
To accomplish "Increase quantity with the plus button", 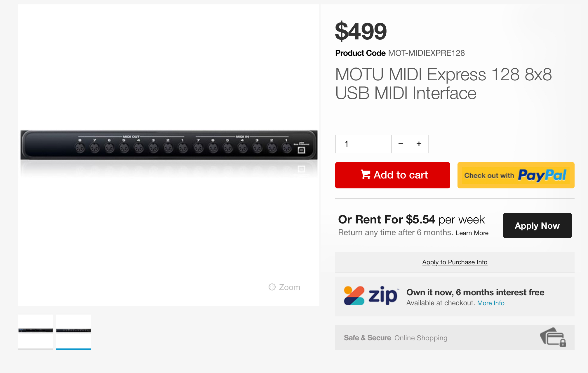I will (x=419, y=144).
